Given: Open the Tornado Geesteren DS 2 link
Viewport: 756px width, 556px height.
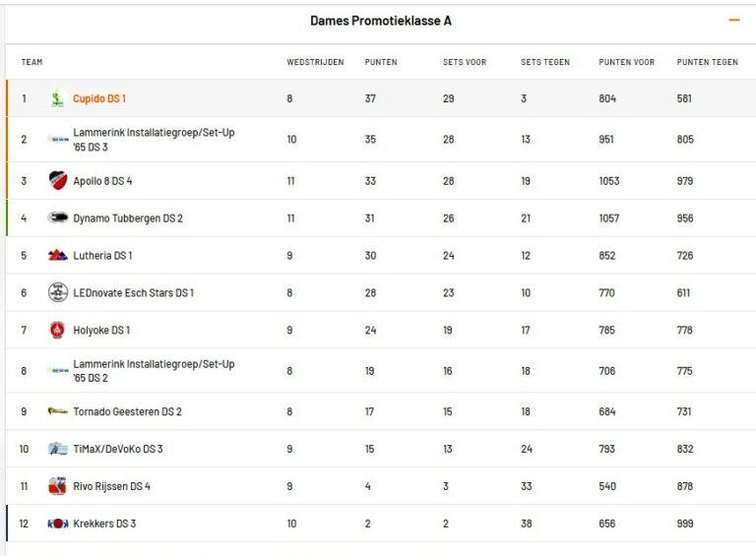Looking at the screenshot, I should [127, 411].
